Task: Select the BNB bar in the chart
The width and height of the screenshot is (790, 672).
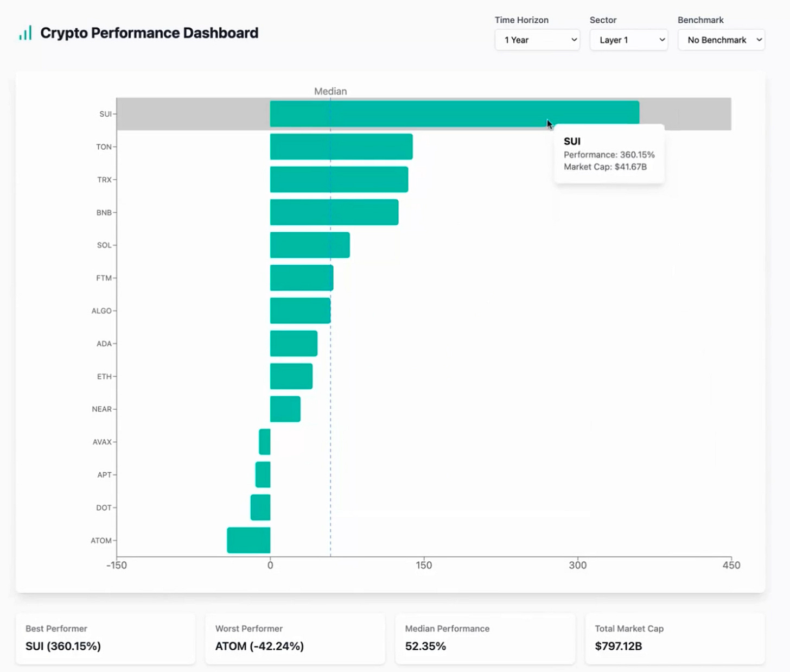Action: pyautogui.click(x=334, y=212)
